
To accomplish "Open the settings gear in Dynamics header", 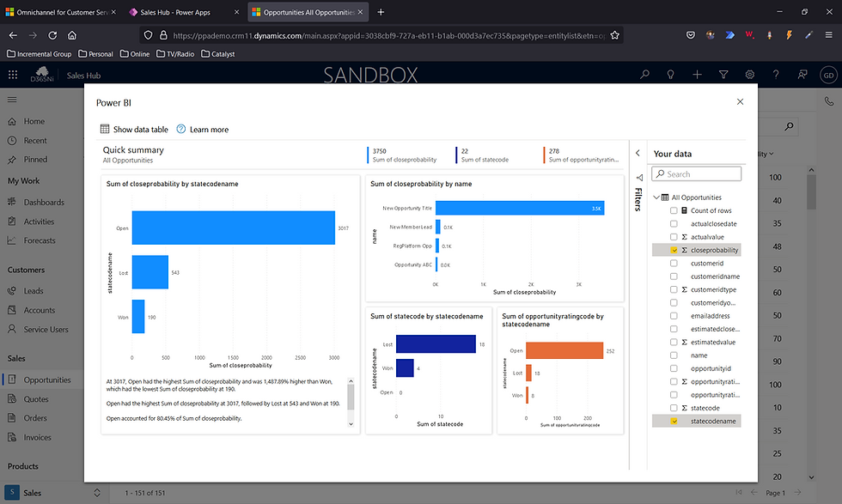I will pyautogui.click(x=749, y=75).
